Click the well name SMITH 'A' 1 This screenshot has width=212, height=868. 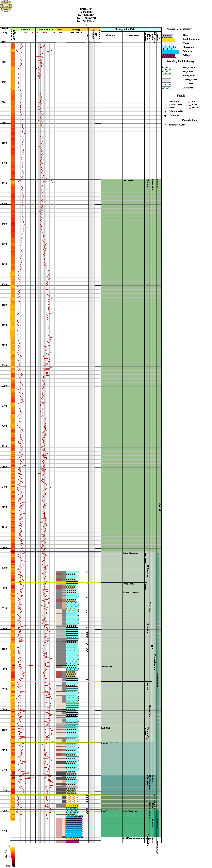tap(87, 9)
